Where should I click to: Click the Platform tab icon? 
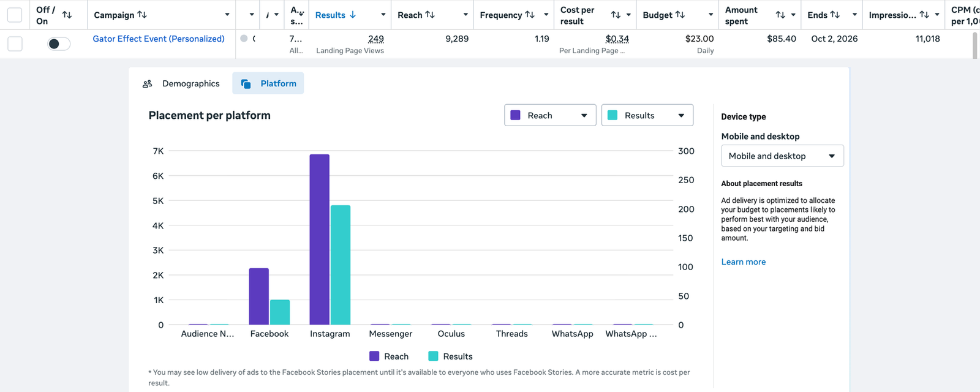point(246,84)
